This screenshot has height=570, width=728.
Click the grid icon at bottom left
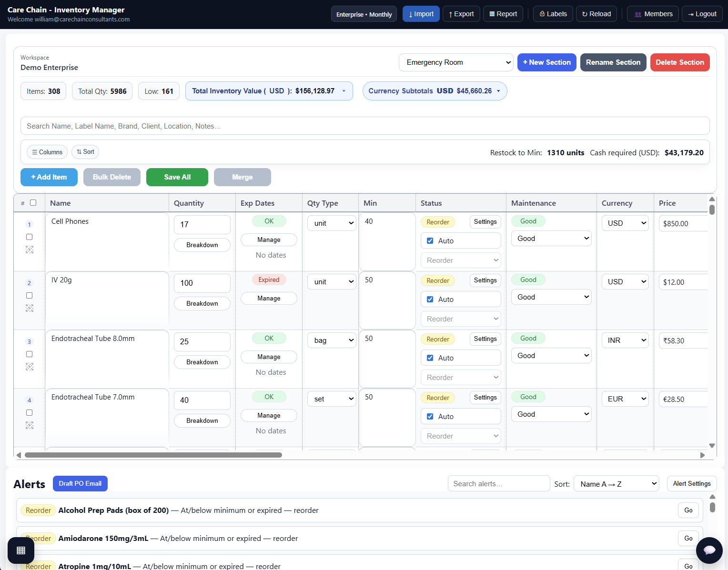coord(21,550)
